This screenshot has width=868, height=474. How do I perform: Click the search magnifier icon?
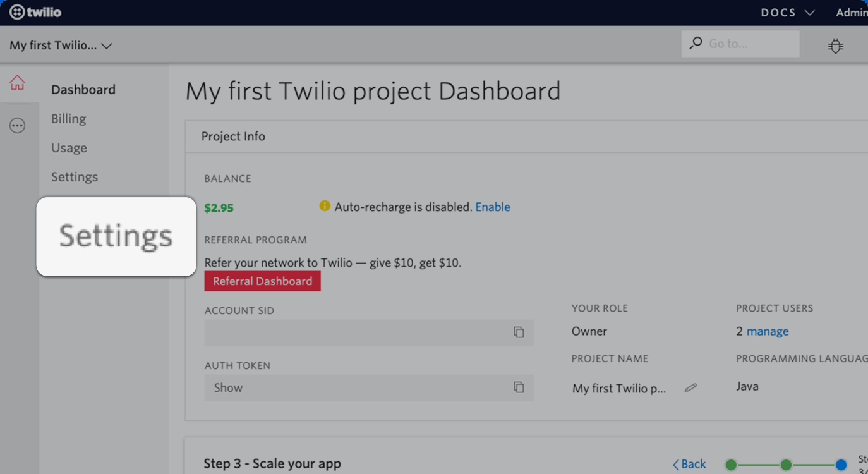696,43
